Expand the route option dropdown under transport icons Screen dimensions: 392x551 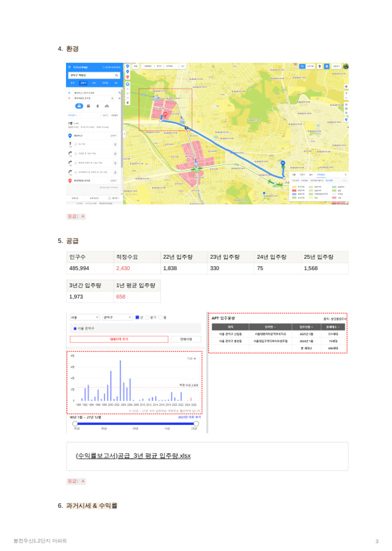73,115
